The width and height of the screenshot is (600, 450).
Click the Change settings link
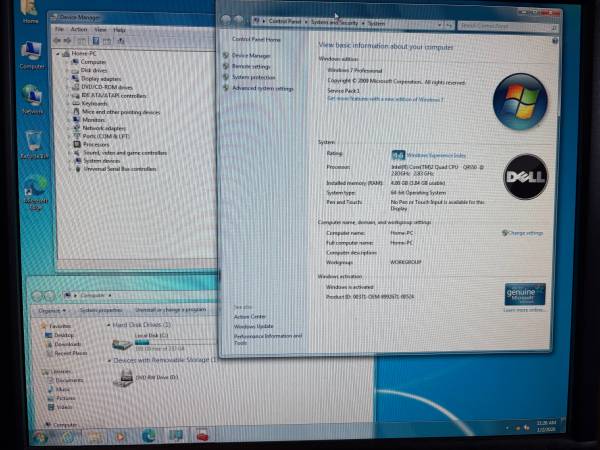click(x=525, y=233)
